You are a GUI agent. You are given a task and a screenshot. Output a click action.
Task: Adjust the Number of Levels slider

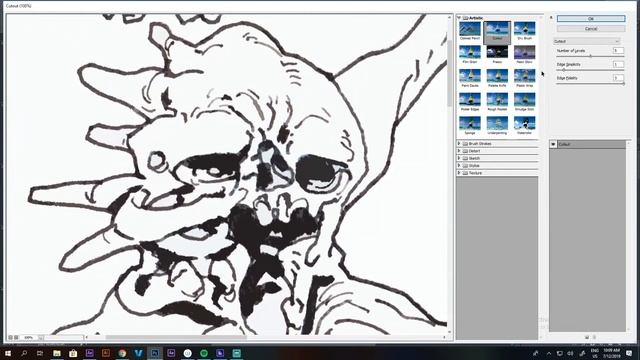[590, 56]
